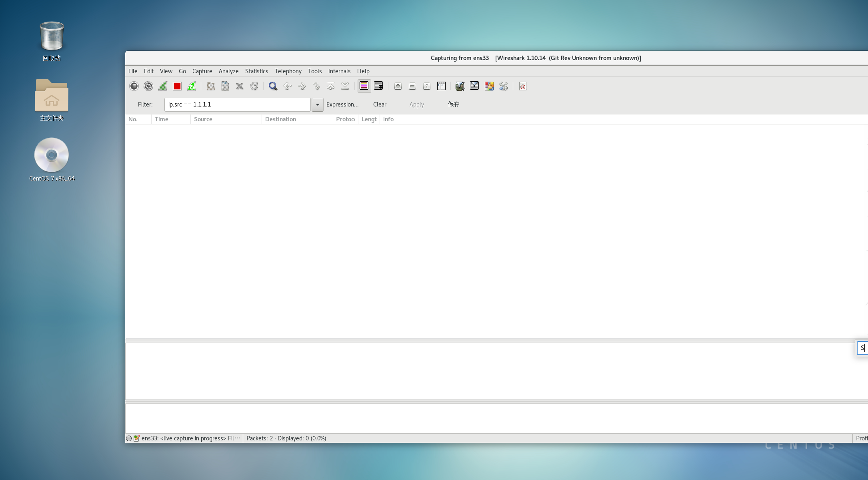Image resolution: width=868 pixels, height=480 pixels.
Task: Open the capture interfaces list
Action: pyautogui.click(x=134, y=86)
